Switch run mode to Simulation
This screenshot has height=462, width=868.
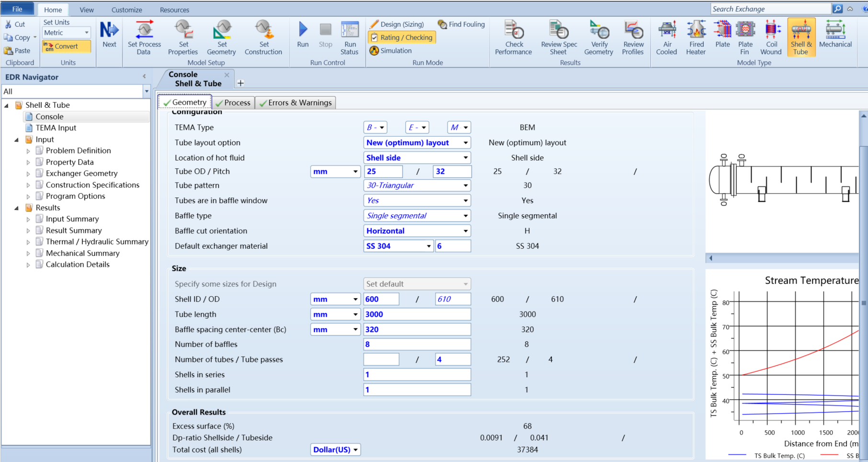(x=391, y=51)
